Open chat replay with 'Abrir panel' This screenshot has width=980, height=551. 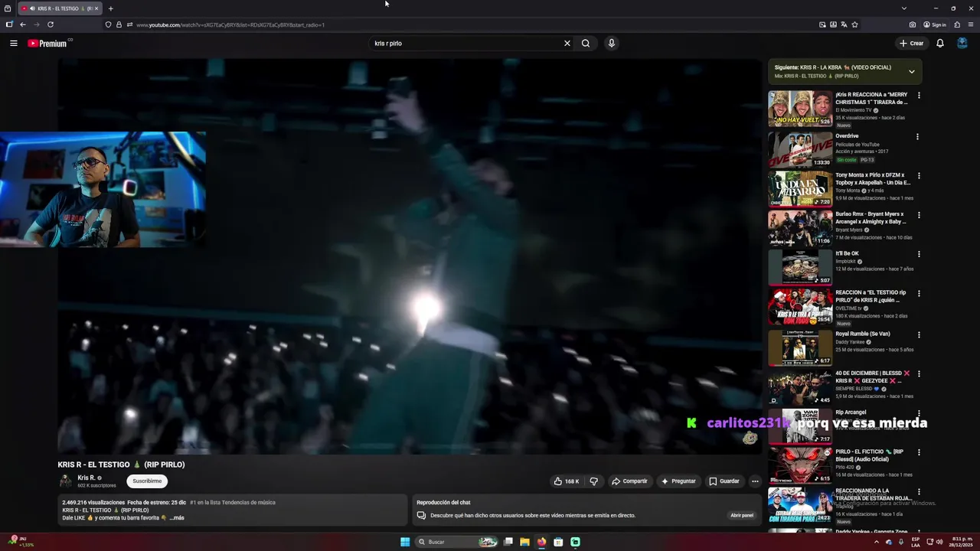pyautogui.click(x=742, y=515)
